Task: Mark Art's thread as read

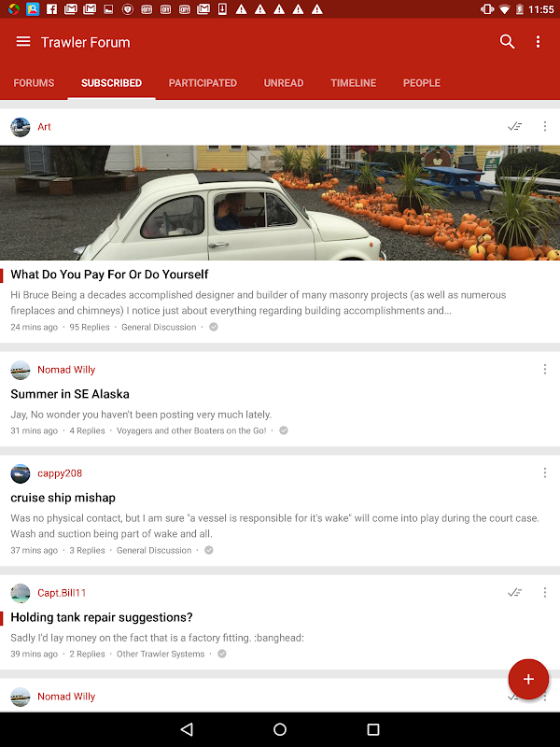Action: click(x=515, y=127)
